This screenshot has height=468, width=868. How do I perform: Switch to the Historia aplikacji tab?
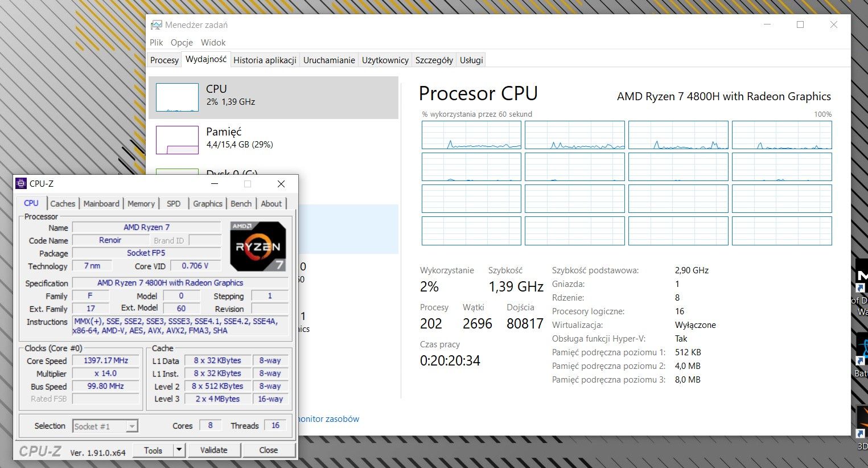(265, 60)
